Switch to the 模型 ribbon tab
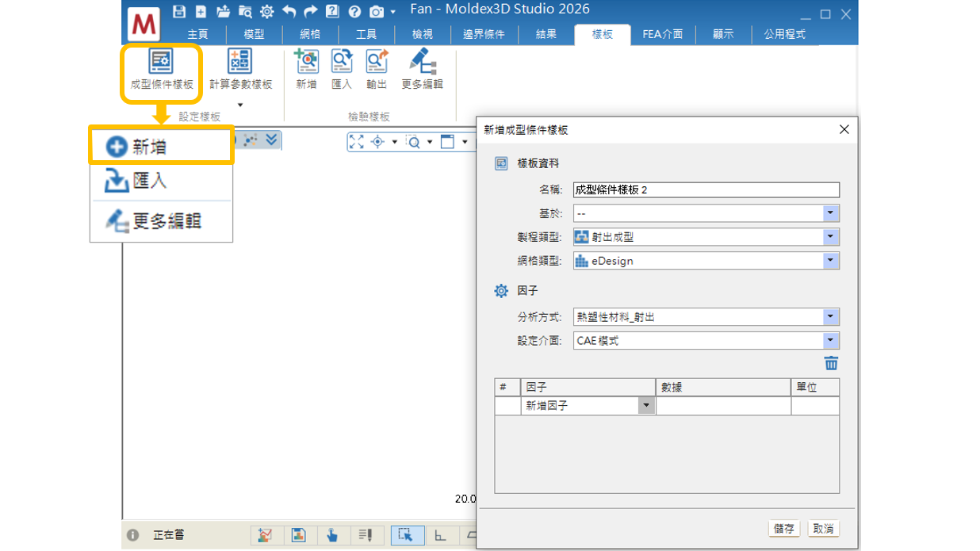980x551 pixels. pos(254,34)
